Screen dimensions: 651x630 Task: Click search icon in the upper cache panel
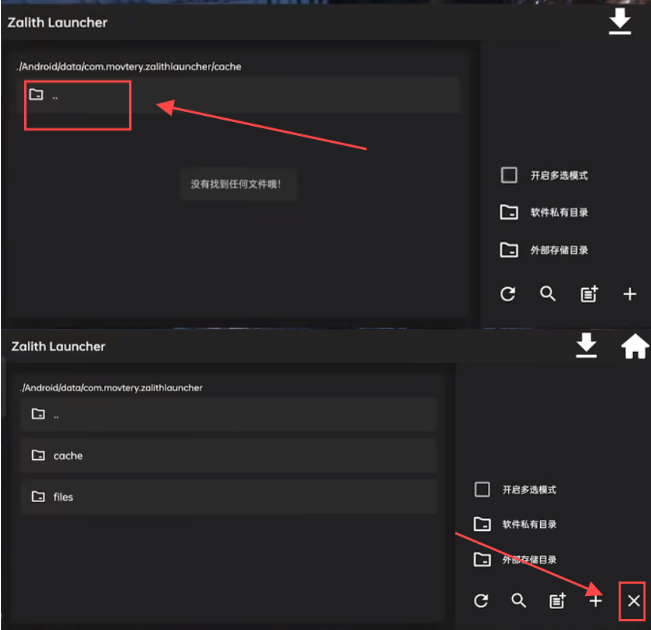coord(548,294)
